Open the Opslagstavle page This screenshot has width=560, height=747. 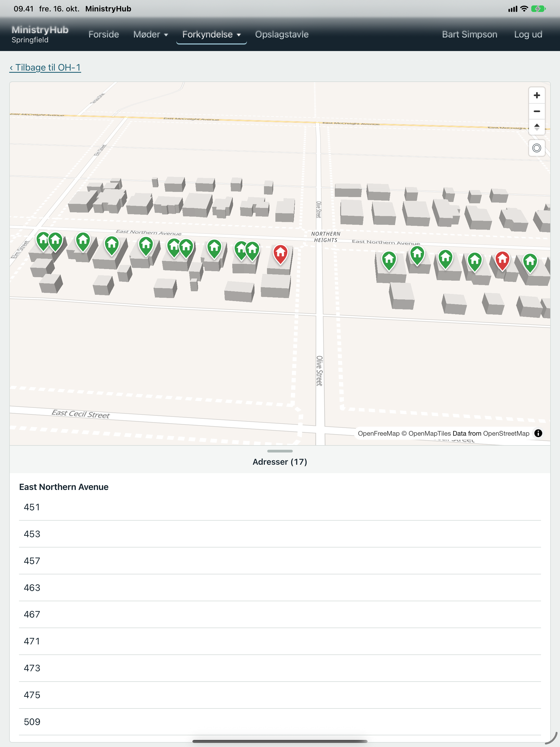[x=282, y=34]
